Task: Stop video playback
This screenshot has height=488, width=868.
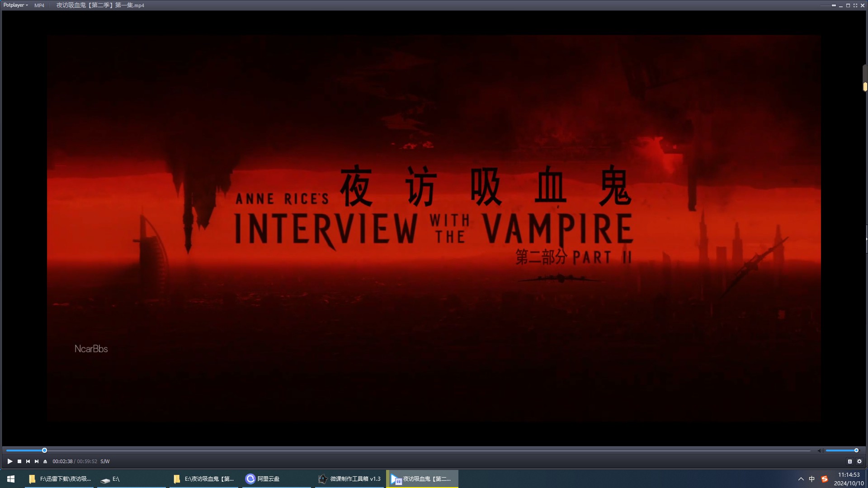Action: [x=19, y=461]
